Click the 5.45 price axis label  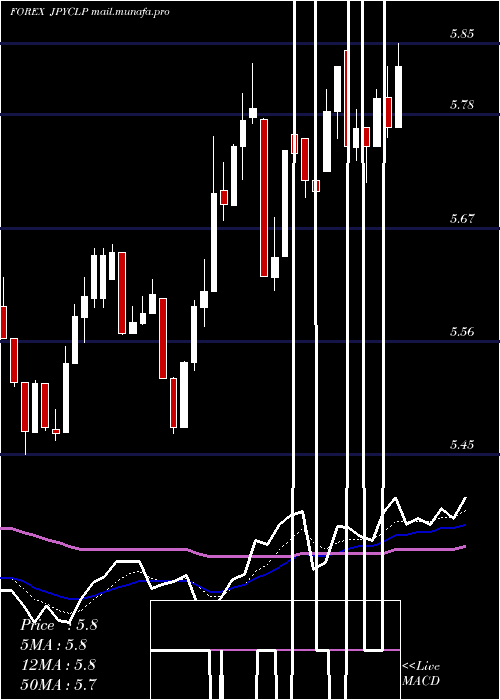[461, 444]
